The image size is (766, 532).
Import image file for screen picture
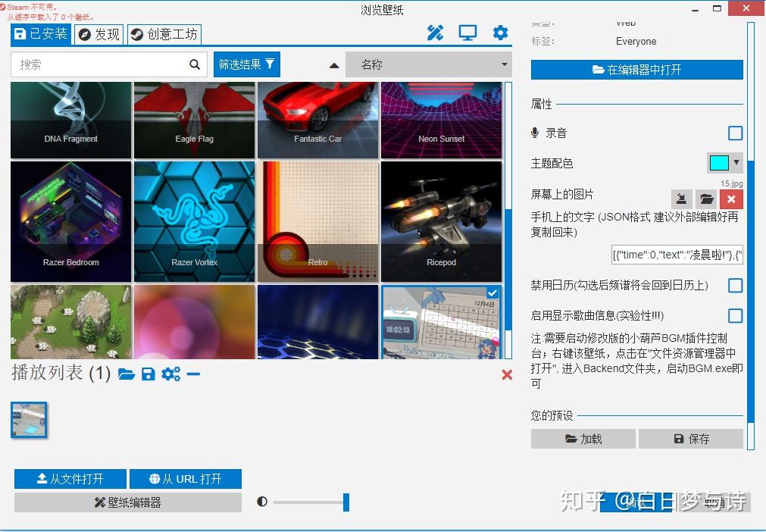coord(681,199)
